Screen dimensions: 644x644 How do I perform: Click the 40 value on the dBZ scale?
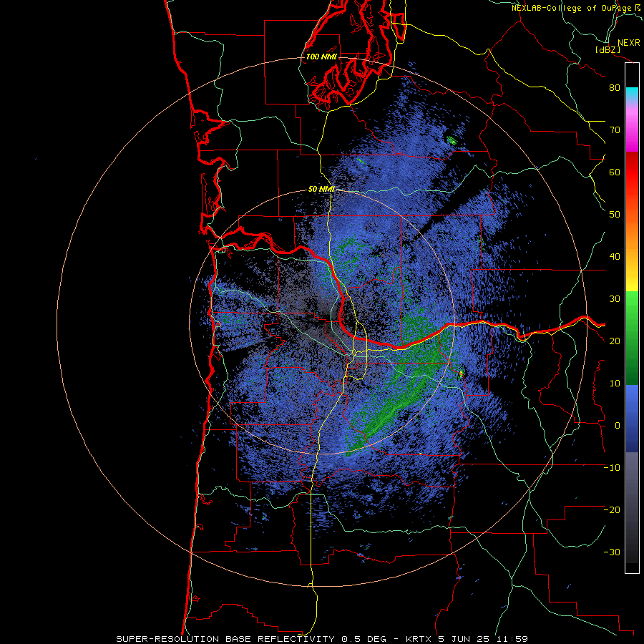click(615, 257)
